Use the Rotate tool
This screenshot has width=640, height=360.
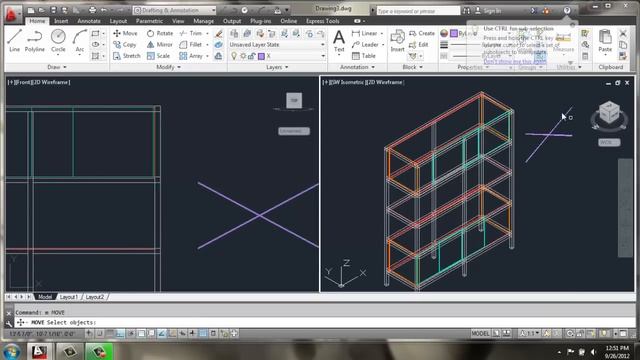(160, 33)
